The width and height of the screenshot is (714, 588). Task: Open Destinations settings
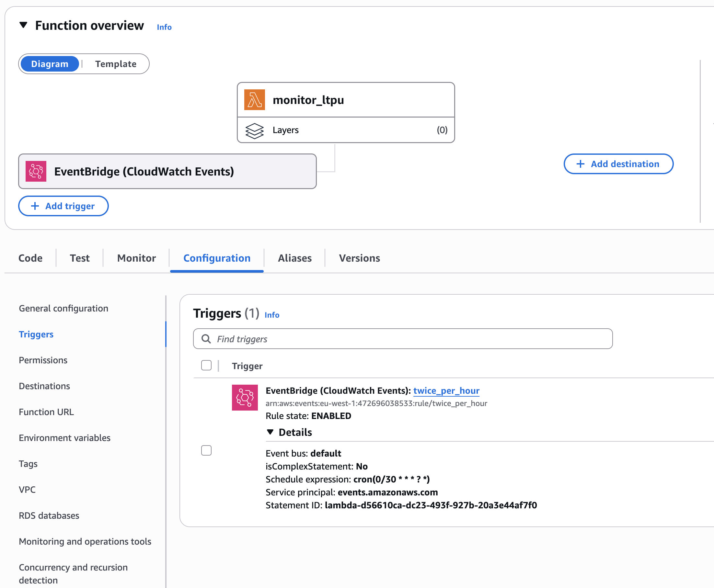(44, 386)
